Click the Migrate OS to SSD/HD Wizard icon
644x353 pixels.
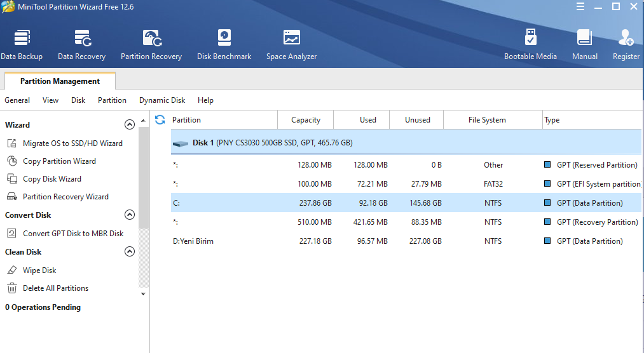12,143
